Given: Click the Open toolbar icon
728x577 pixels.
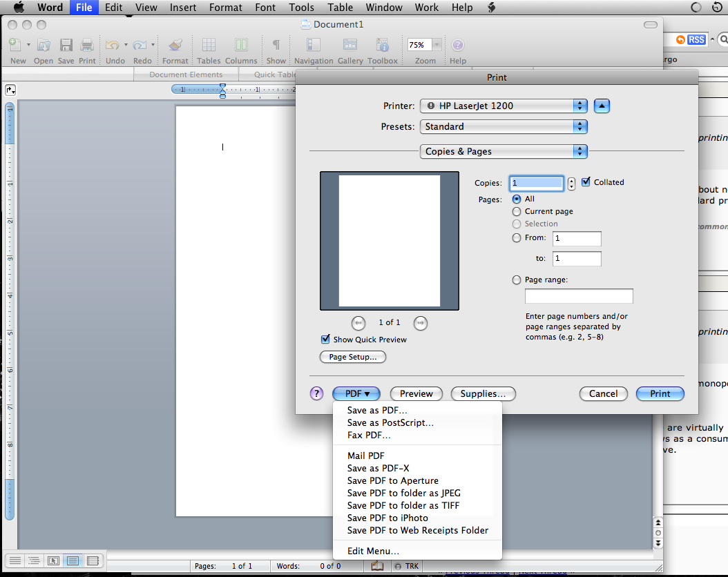Looking at the screenshot, I should pyautogui.click(x=44, y=45).
